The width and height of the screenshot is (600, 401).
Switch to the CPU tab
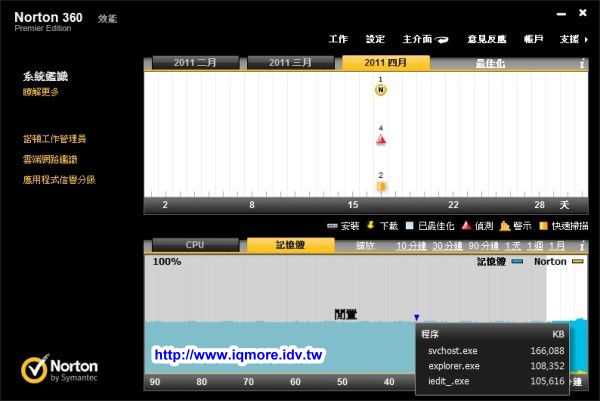point(195,245)
